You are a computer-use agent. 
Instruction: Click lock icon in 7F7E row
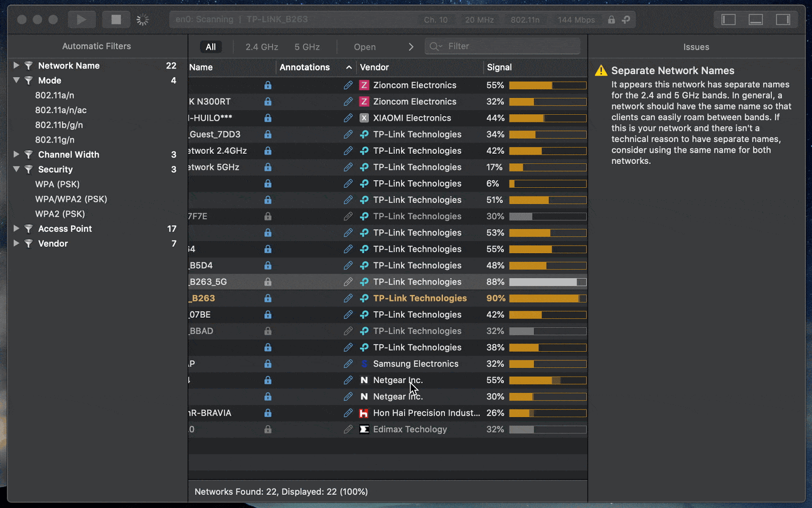(268, 216)
